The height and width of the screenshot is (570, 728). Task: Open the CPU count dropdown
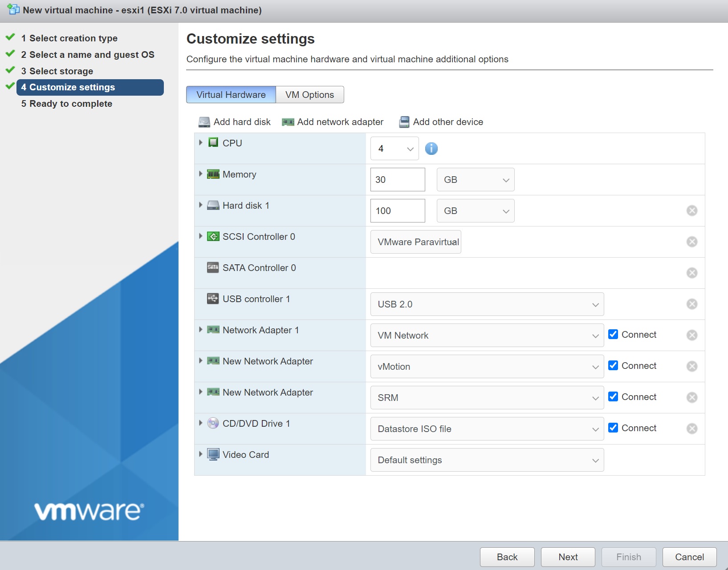coord(395,149)
